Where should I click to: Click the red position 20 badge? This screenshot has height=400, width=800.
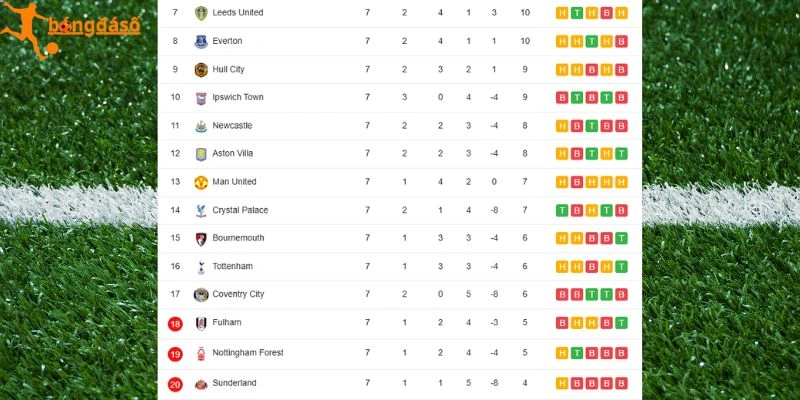tap(175, 384)
